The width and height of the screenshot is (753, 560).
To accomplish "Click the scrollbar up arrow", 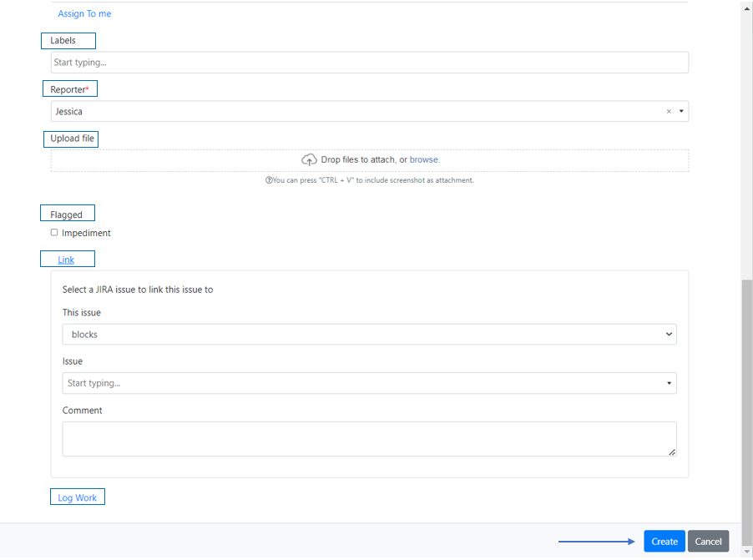I will [746, 7].
